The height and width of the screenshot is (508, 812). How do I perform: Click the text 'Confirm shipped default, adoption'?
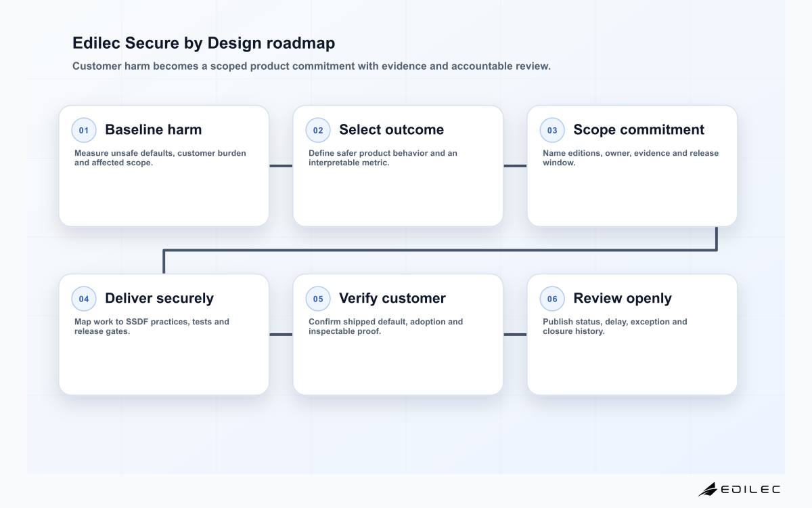378,322
